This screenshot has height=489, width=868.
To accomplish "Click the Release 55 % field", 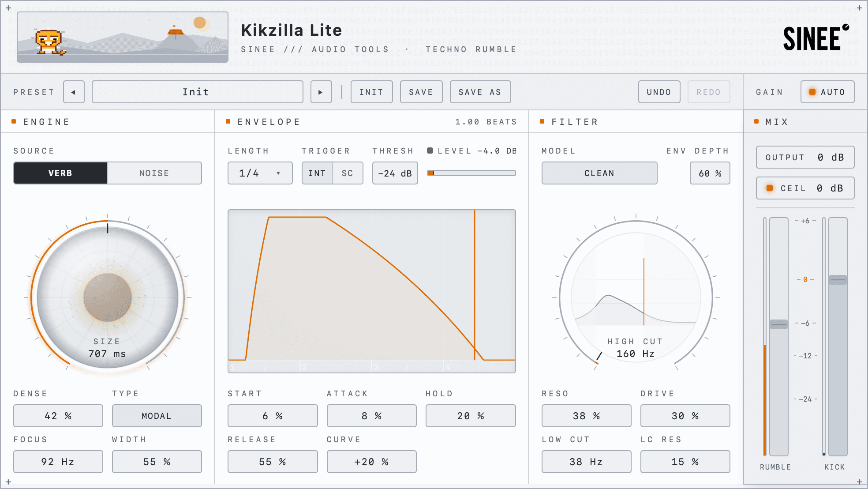I will [x=273, y=462].
